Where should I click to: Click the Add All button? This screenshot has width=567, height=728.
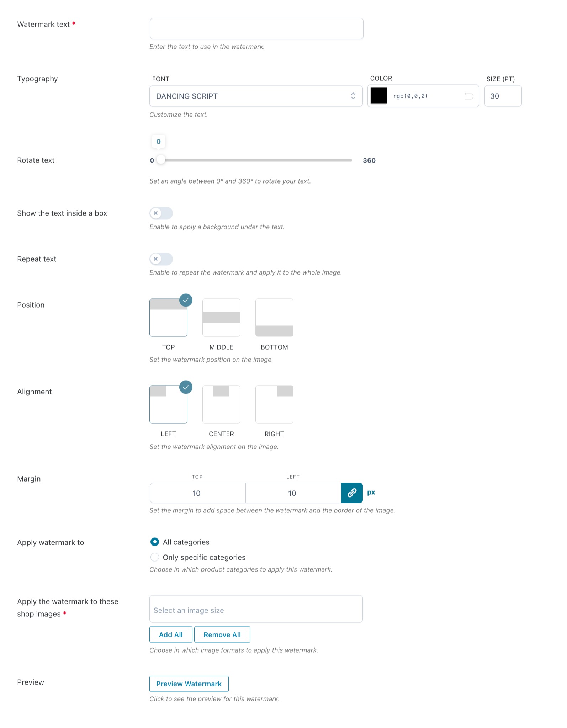(x=171, y=634)
